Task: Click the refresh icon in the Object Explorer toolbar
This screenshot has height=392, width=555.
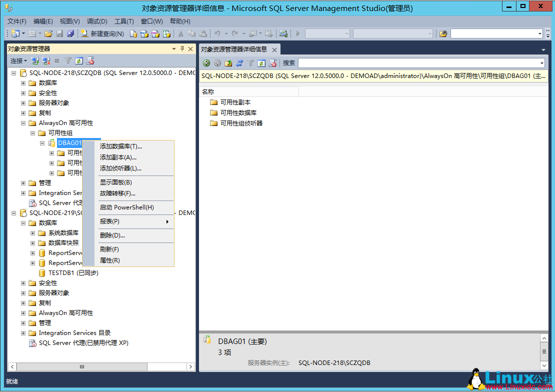Action: pyautogui.click(x=78, y=62)
